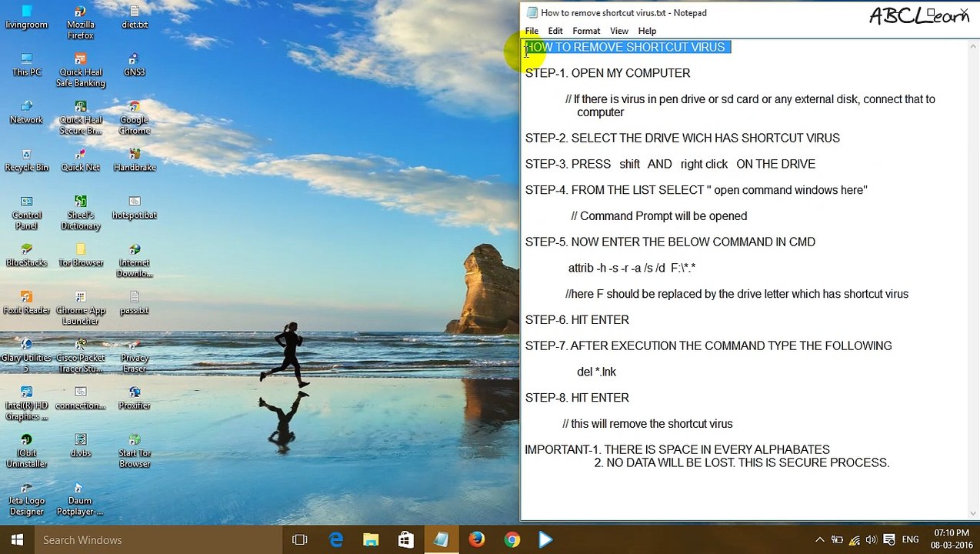Select the Recycle Bin desktop icon
The height and width of the screenshot is (554, 980).
(26, 161)
